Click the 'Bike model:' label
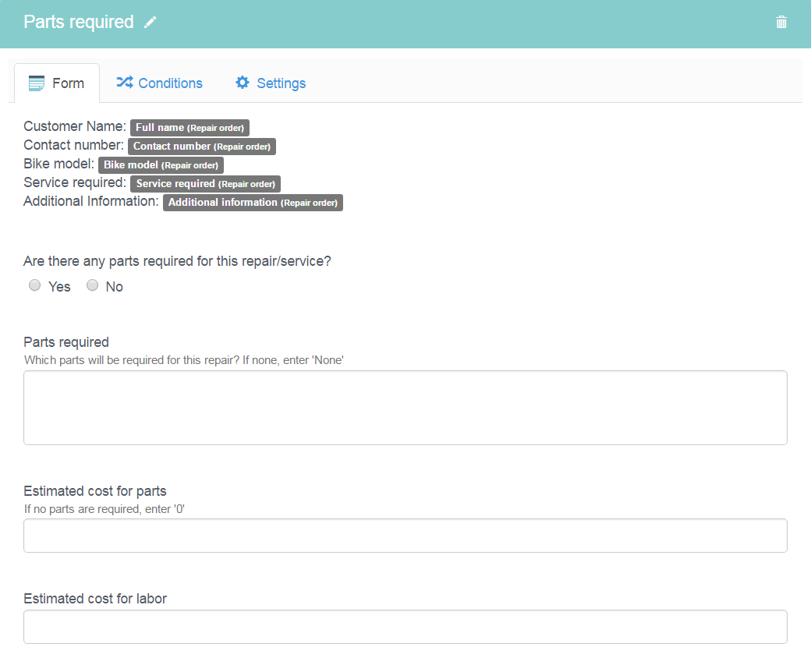Screen dimensions: 811x672 [x=59, y=164]
